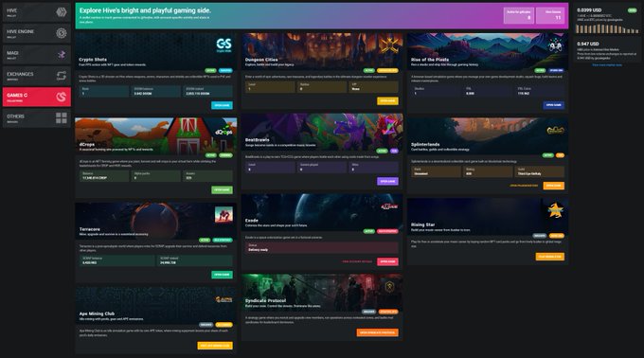
Task: Click the Explore Hive's gaming side heading
Action: (x=145, y=10)
